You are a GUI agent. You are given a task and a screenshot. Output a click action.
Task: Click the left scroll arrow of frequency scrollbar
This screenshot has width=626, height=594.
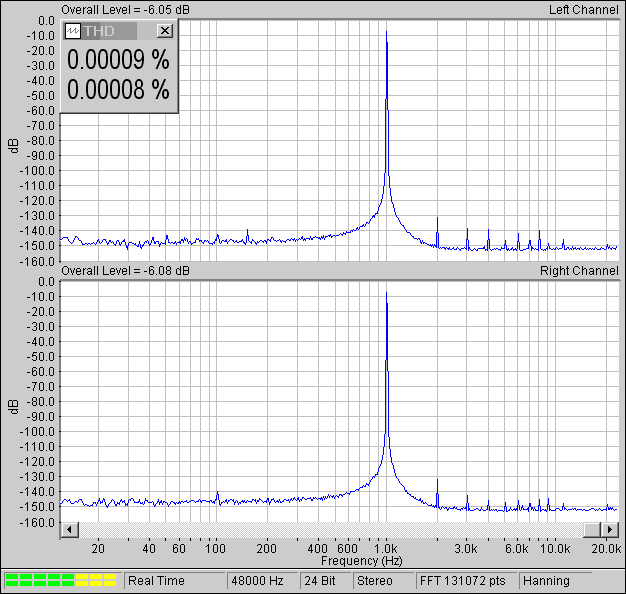[69, 530]
